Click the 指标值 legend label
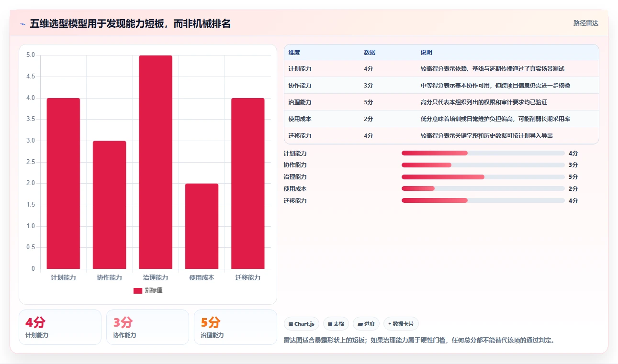The width and height of the screenshot is (618, 364). pos(154,290)
